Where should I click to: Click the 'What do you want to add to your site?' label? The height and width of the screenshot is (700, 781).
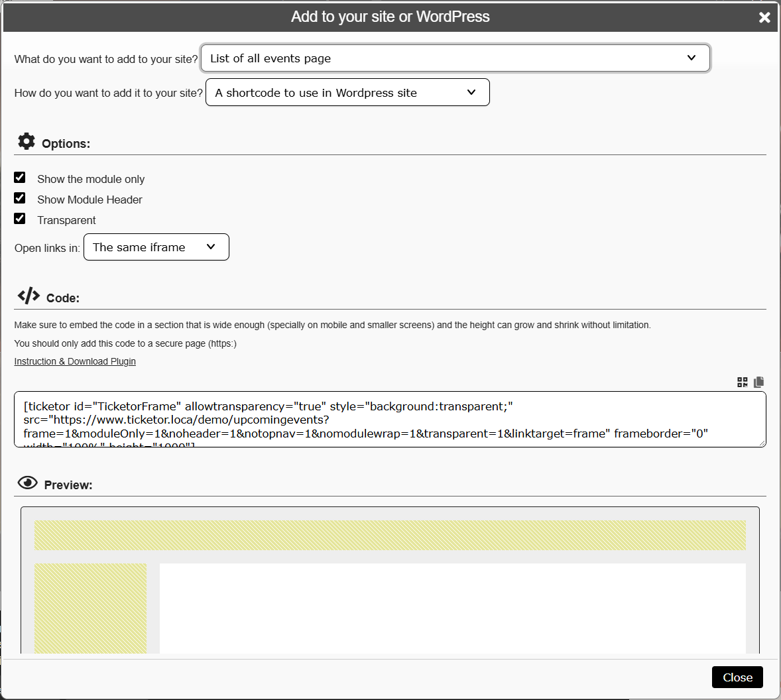coord(106,59)
